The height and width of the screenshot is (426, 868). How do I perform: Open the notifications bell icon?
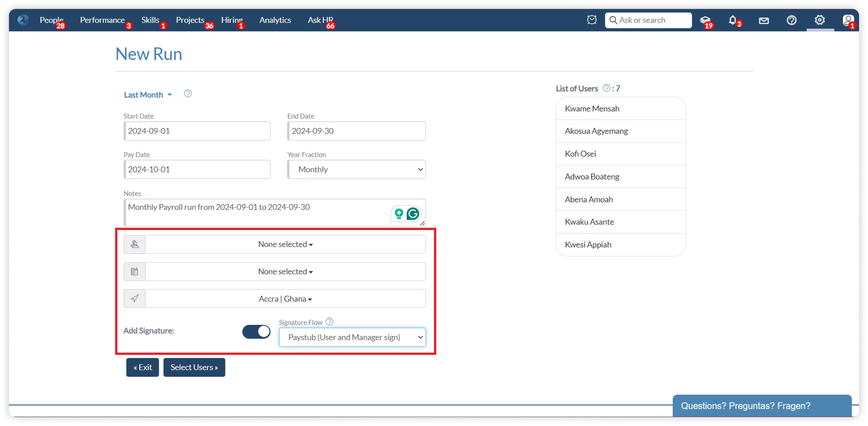point(732,20)
